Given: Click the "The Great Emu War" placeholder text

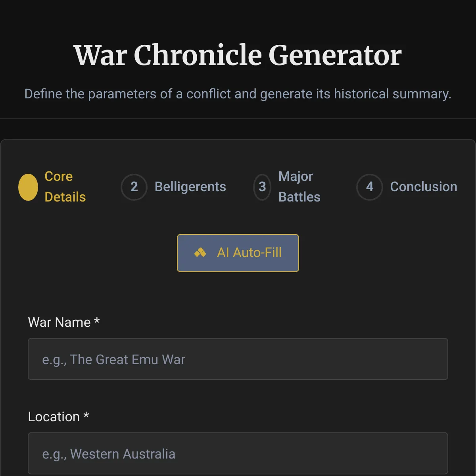Looking at the screenshot, I should pos(128,359).
